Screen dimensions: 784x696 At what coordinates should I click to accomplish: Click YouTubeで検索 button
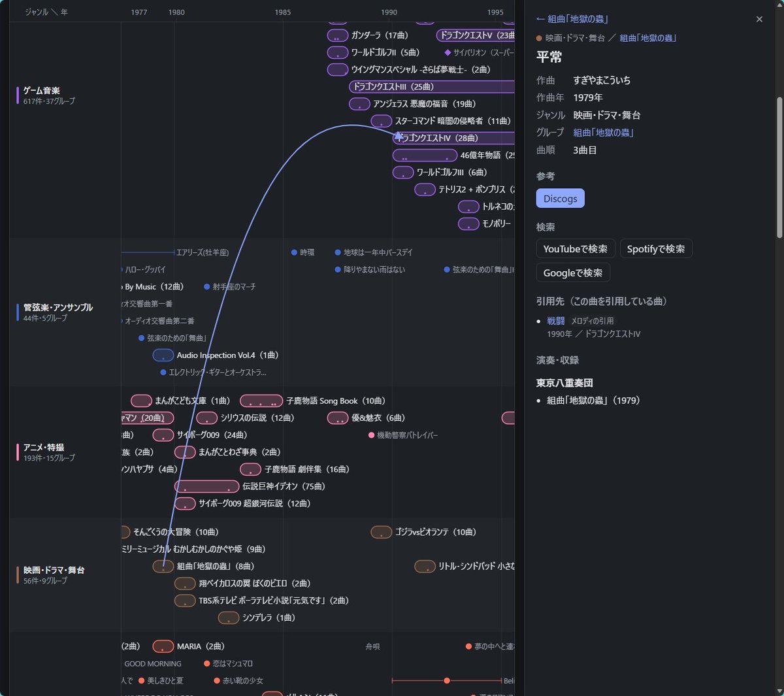pos(576,249)
